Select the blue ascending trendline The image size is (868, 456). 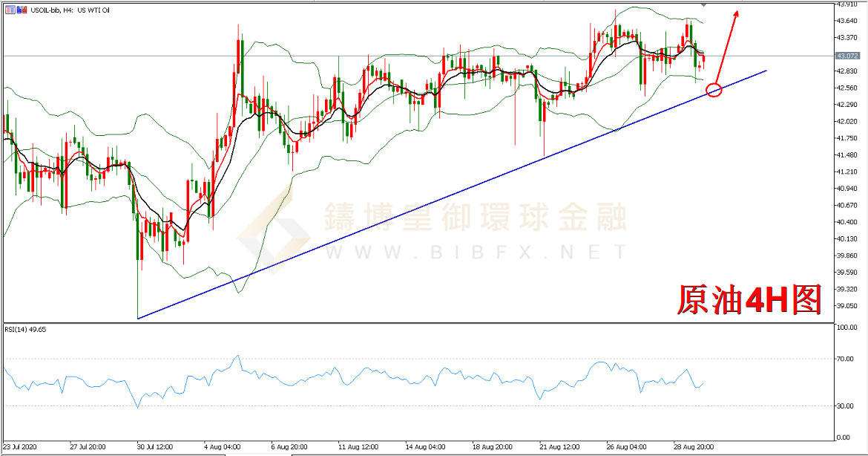445,195
